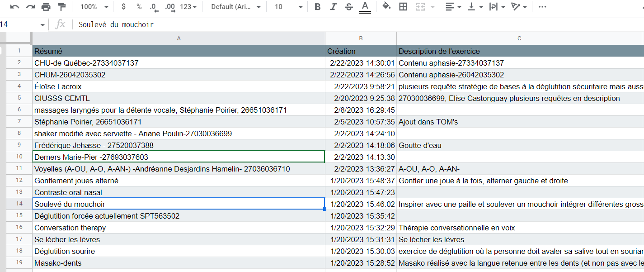Select cell CHUM-26042035302
The width and height of the screenshot is (644, 272).
pyautogui.click(x=179, y=75)
